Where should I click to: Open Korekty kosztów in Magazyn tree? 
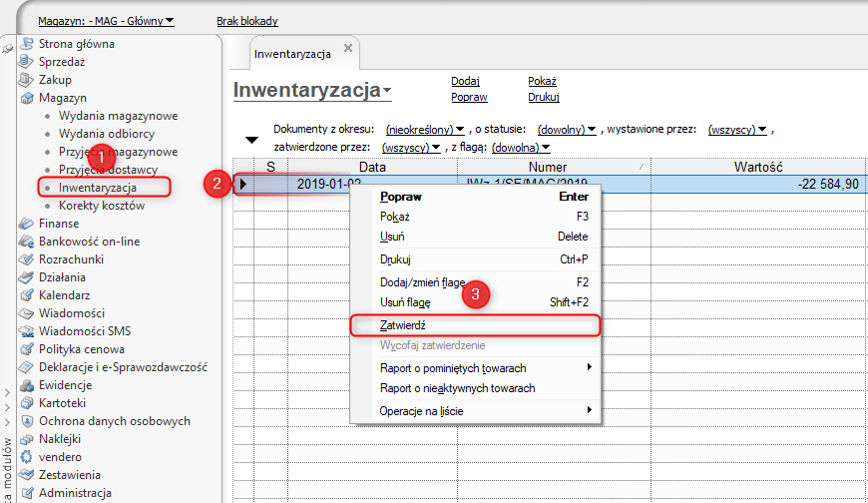click(x=102, y=206)
